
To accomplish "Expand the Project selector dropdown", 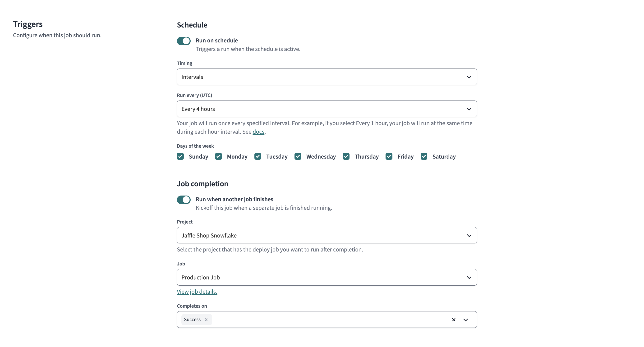I will 468,235.
